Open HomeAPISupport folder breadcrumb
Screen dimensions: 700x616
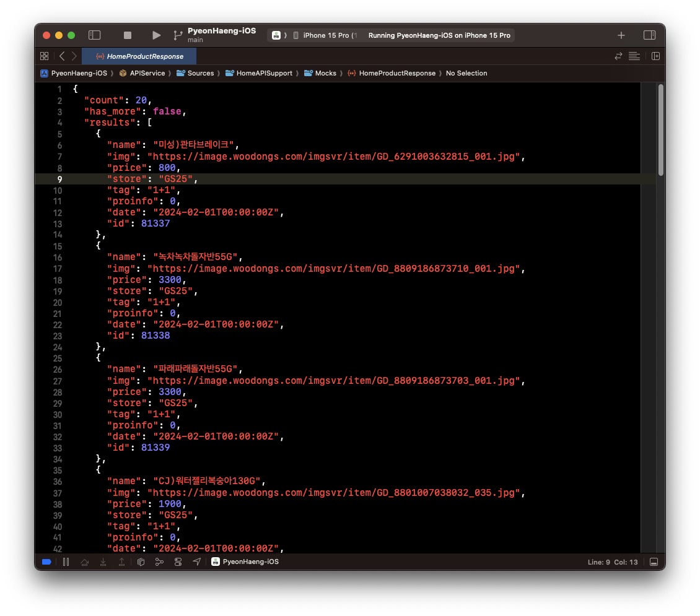[259, 73]
